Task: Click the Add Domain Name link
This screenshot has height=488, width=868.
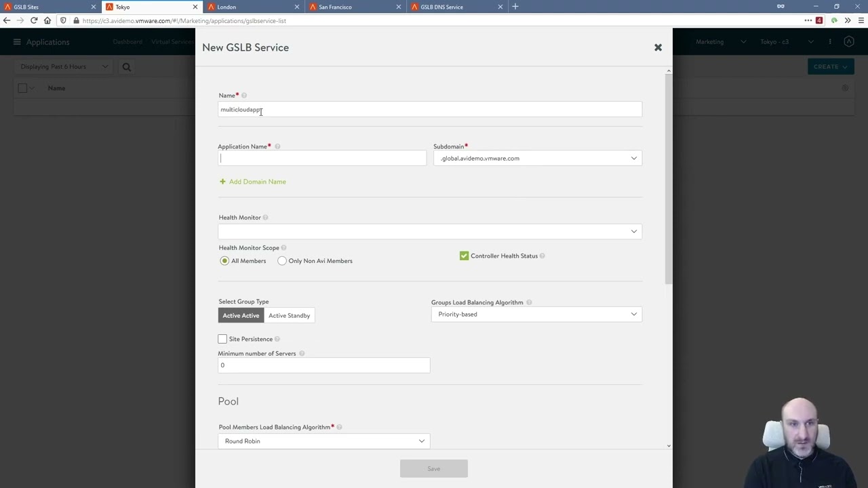Action: point(258,182)
